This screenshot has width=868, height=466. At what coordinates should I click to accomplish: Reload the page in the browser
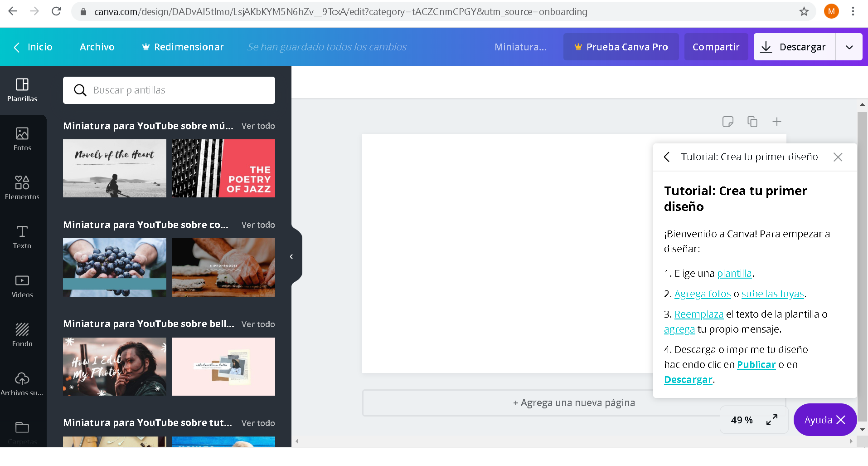point(56,11)
